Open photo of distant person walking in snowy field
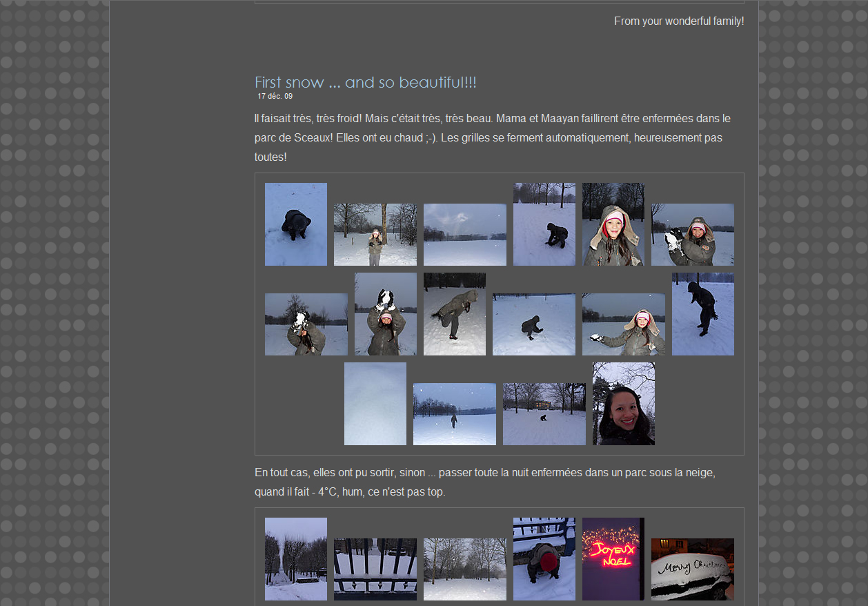The width and height of the screenshot is (868, 606). (x=454, y=413)
